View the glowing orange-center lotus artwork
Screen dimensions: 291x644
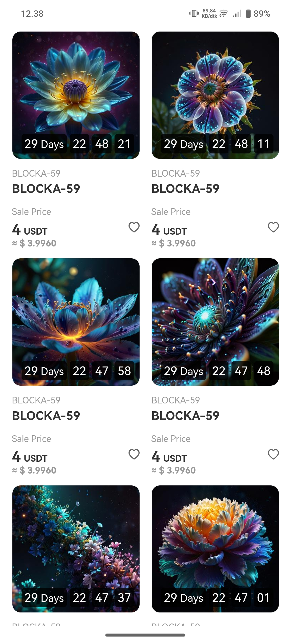coord(76,322)
